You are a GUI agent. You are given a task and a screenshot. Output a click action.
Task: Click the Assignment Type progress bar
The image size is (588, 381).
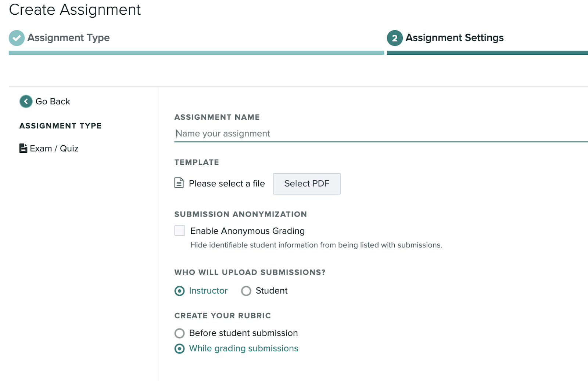[x=195, y=52]
